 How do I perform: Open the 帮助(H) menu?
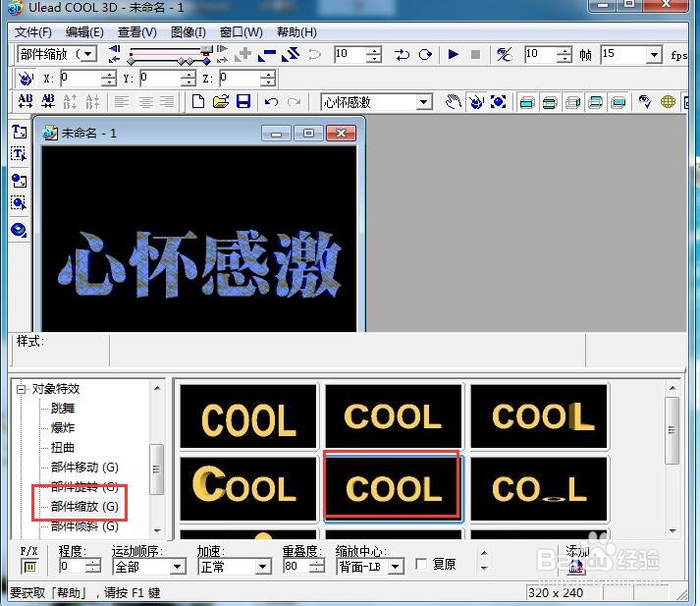pos(296,32)
